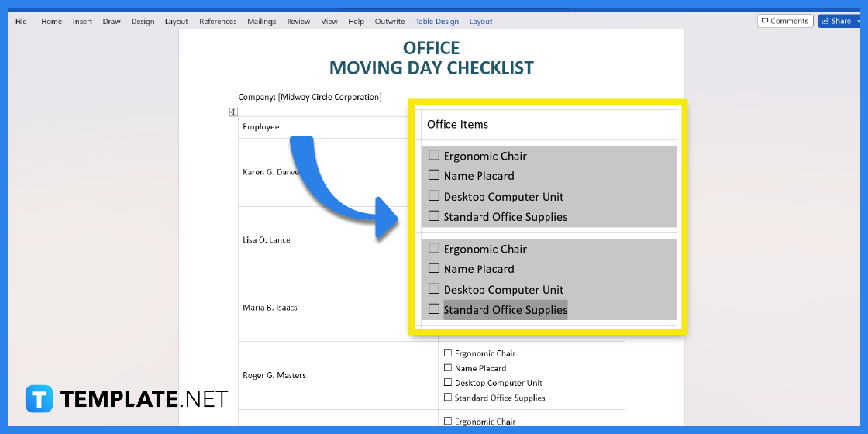868x434 pixels.
Task: Open the File menu
Action: [21, 22]
